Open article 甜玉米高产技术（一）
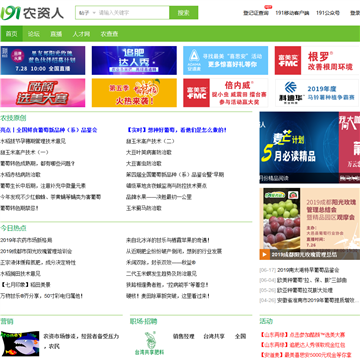The height and width of the screenshot is (360, 360). 24,152
